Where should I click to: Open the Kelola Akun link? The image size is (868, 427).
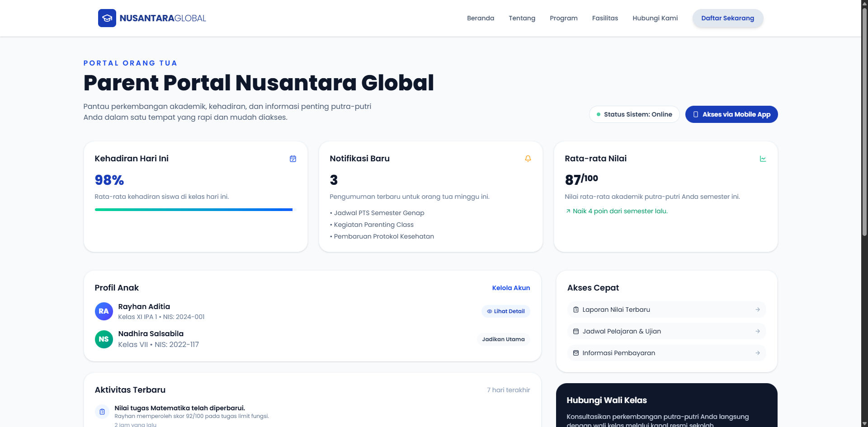(x=511, y=288)
